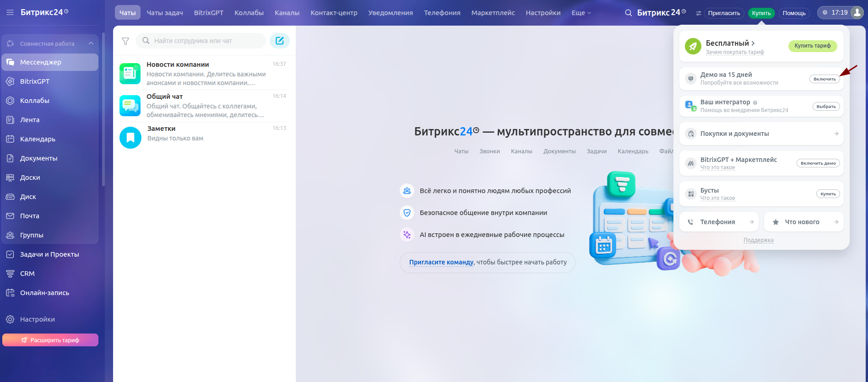Screen dimensions: 868x382
Task: Open the Маркетплейс tab
Action: [x=493, y=13]
